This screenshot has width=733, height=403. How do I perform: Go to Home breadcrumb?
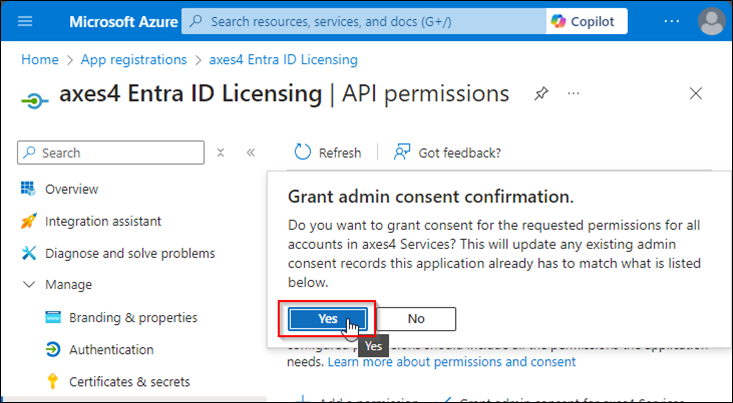point(40,60)
